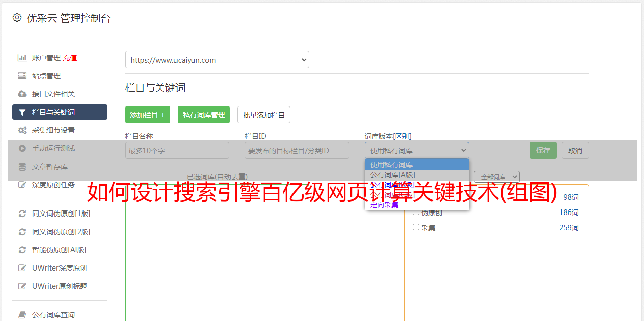This screenshot has width=644, height=321.
Task: Click the database icon for 文章暂存库
Action: coord(22,167)
